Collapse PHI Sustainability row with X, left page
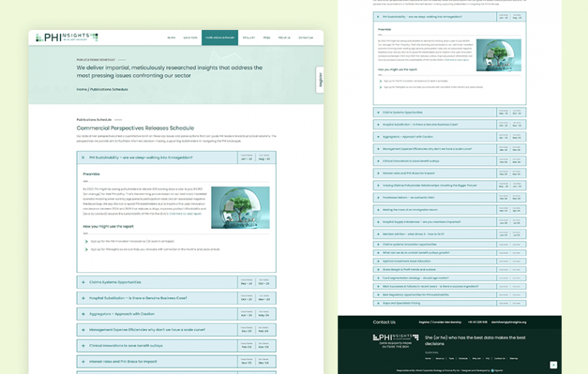Image resolution: width=588 pixels, height=374 pixels. (x=83, y=158)
